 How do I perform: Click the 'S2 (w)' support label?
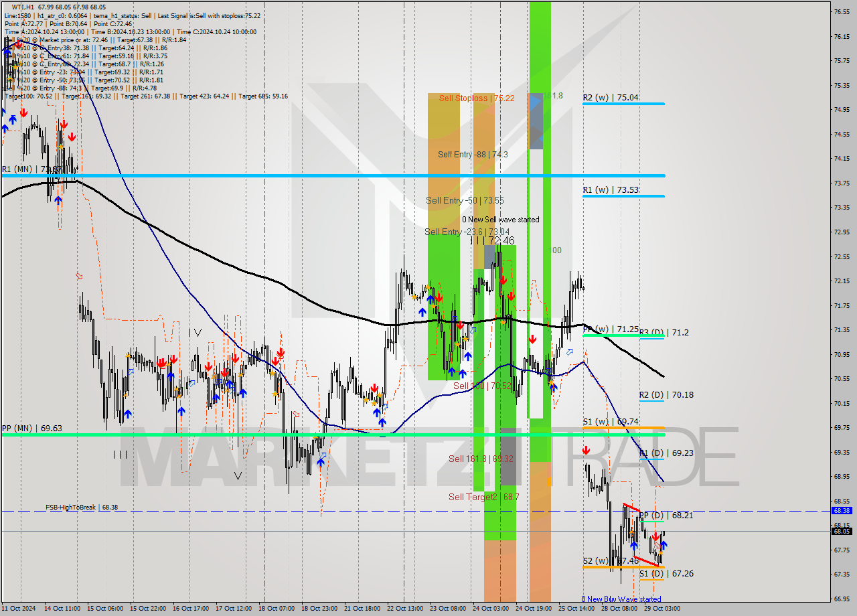595,560
